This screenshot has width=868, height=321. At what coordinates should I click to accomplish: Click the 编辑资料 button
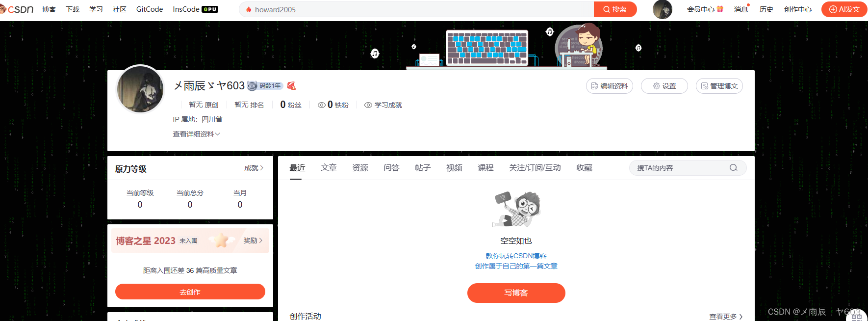[x=610, y=86]
